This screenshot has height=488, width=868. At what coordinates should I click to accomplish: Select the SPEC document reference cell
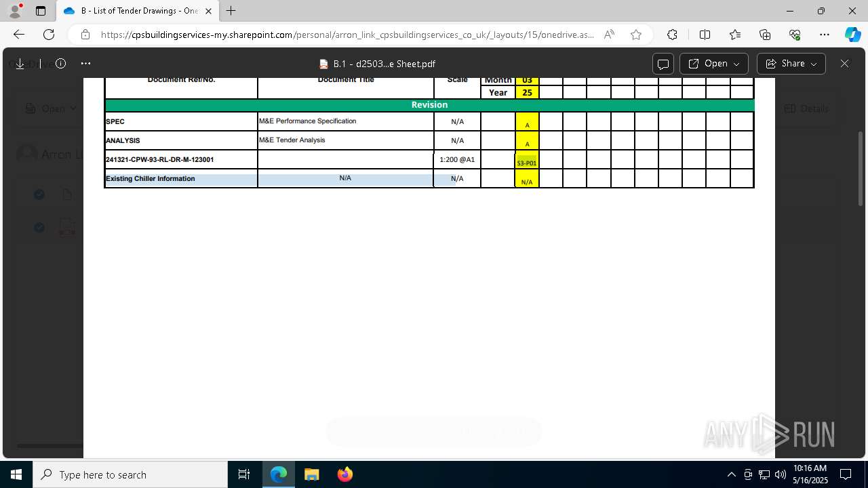[x=181, y=121]
